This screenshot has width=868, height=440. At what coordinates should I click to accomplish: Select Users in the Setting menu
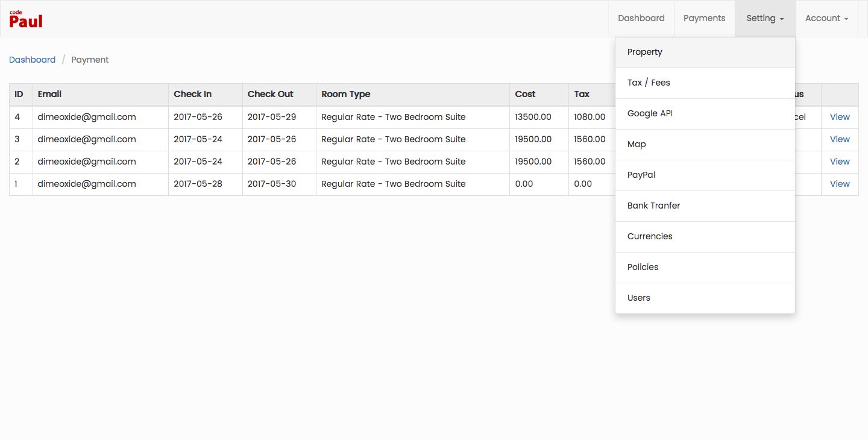pyautogui.click(x=638, y=298)
